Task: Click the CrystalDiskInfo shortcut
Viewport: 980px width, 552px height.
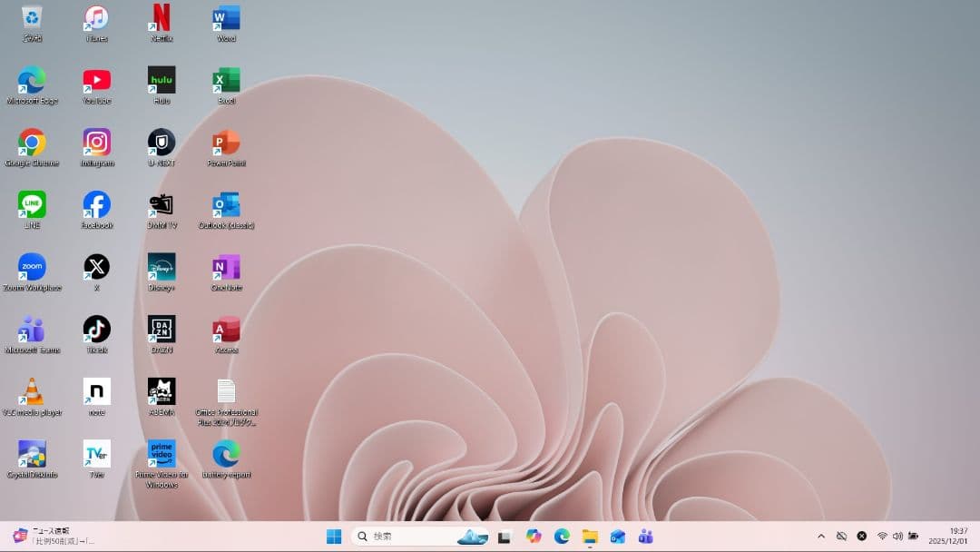Action: tap(32, 454)
